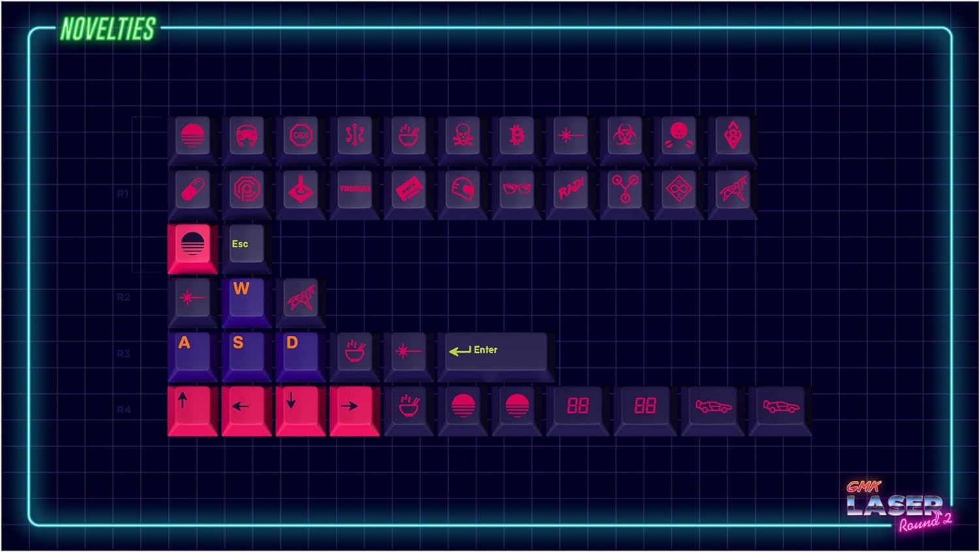
Task: Click the racing helmet keycap
Action: tap(463, 194)
